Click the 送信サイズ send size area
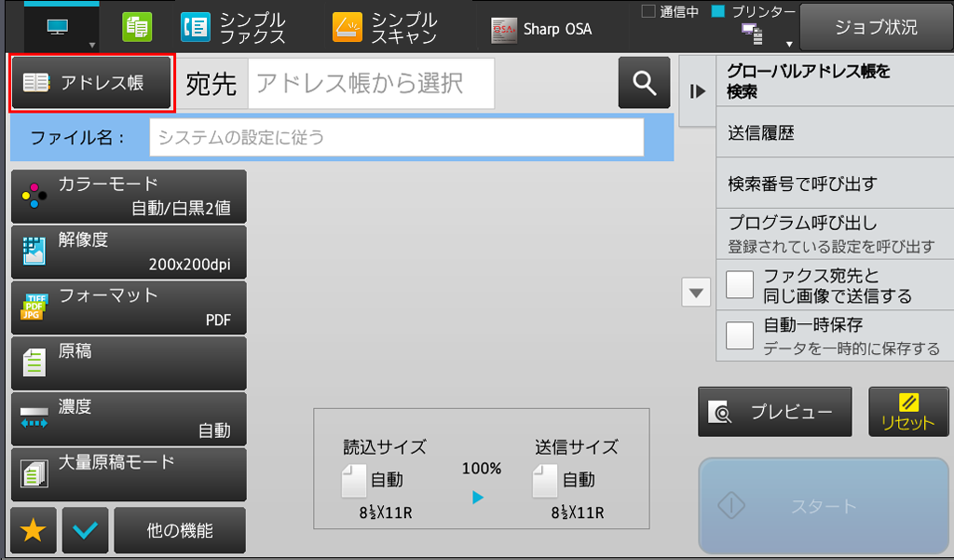954x560 pixels. pos(576,479)
